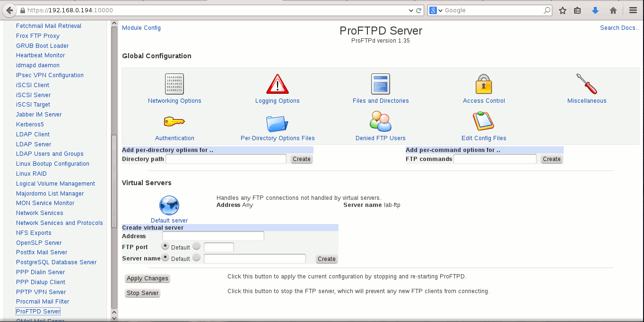Open Heartbeat Monitor sidebar link
644x322 pixels.
41,55
